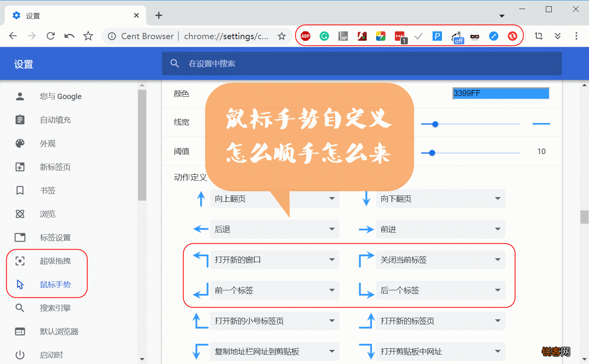Click the 在设置中搜索 search field
589x364 pixels.
click(362, 63)
